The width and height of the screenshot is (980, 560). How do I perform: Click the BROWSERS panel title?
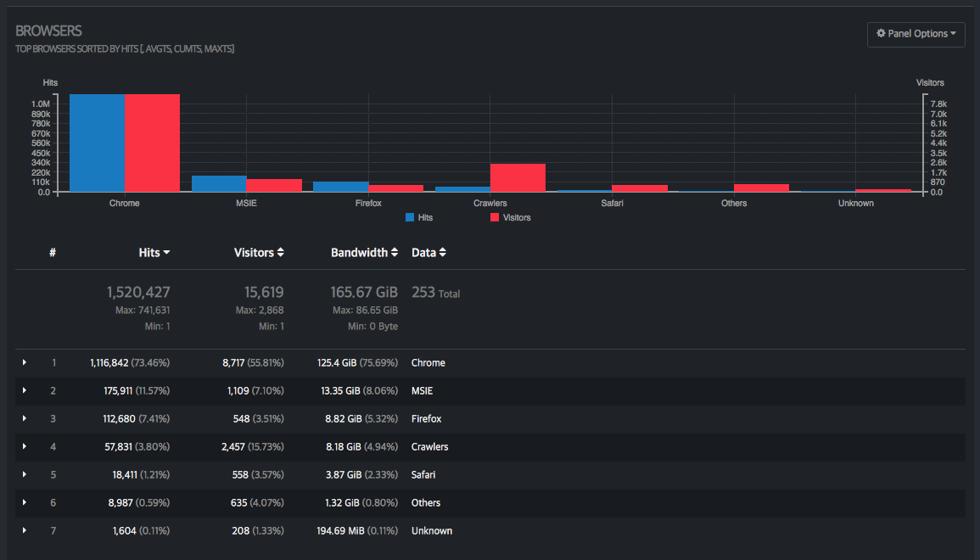[x=48, y=31]
